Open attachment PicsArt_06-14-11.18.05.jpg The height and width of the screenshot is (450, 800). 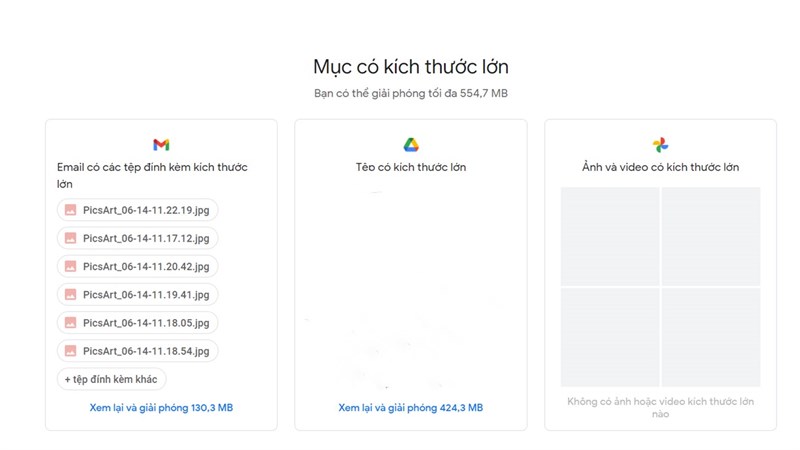point(138,323)
